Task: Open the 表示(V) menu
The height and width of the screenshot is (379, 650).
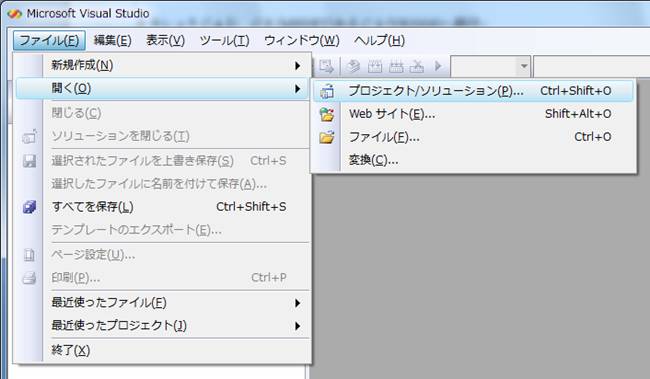Action: [x=165, y=40]
